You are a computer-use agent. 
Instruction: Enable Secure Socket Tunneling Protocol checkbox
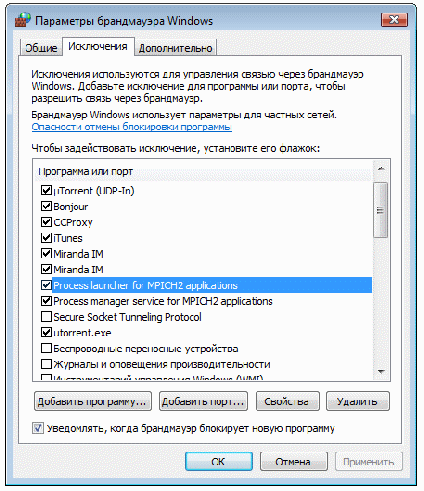[46, 317]
